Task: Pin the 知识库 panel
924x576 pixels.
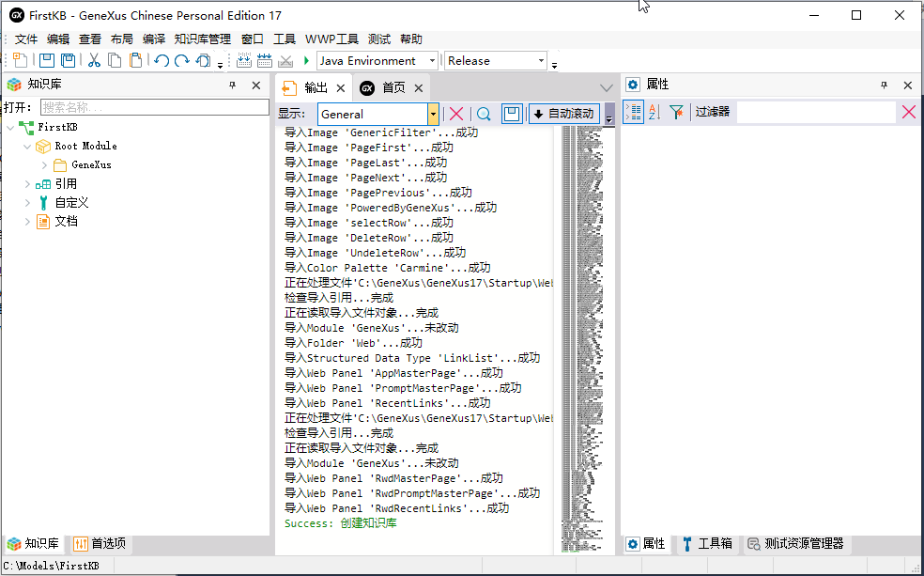Action: pyautogui.click(x=233, y=86)
